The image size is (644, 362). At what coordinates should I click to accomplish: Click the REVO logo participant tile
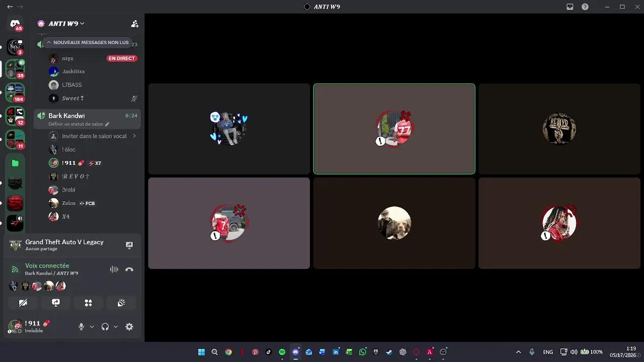tap(559, 129)
